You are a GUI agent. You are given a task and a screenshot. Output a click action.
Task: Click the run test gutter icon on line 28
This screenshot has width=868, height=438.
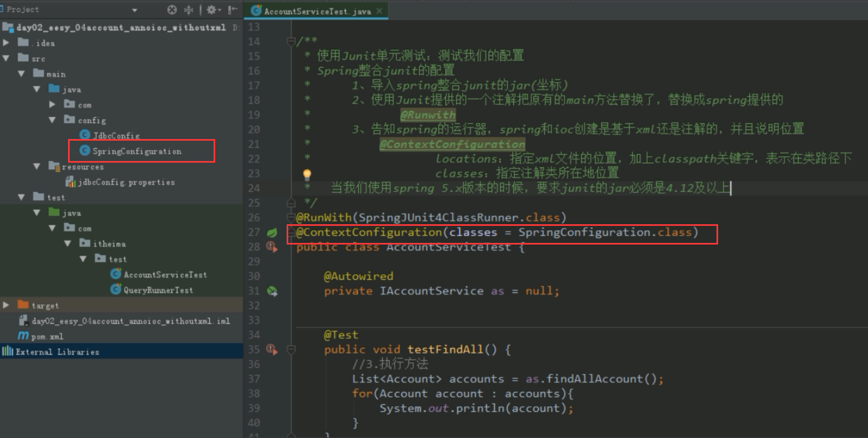pyautogui.click(x=272, y=247)
